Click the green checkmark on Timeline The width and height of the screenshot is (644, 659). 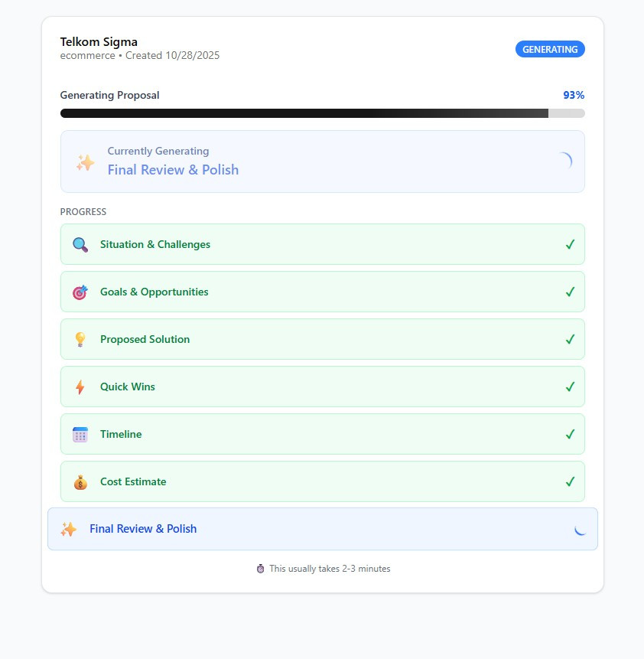pyautogui.click(x=570, y=435)
